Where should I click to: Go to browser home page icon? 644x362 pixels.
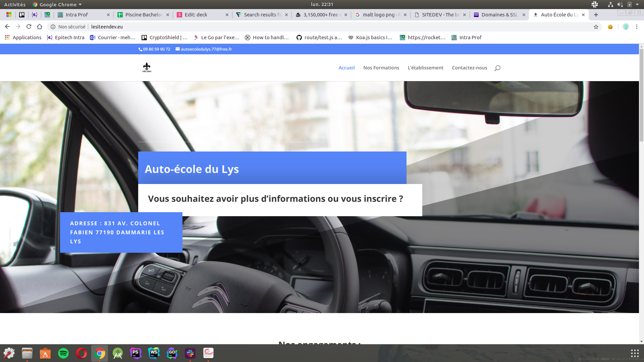[x=40, y=27]
